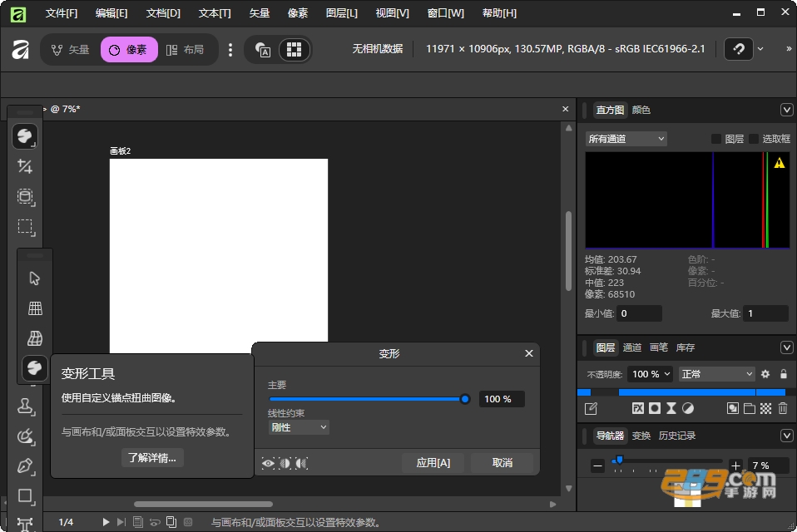Screen dimensions: 797x532
Task: Click the navigator zoom slider handle
Action: [x=619, y=460]
